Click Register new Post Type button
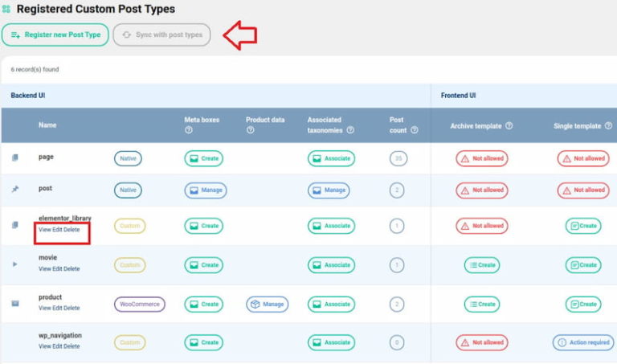This screenshot has width=617, height=364. tap(55, 35)
